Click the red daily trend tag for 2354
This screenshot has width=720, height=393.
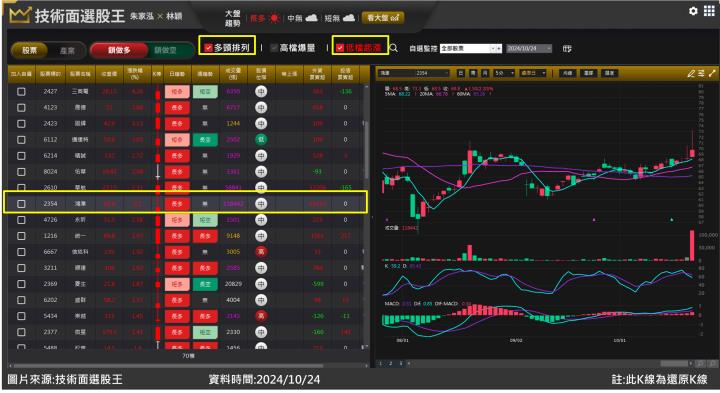(177, 203)
